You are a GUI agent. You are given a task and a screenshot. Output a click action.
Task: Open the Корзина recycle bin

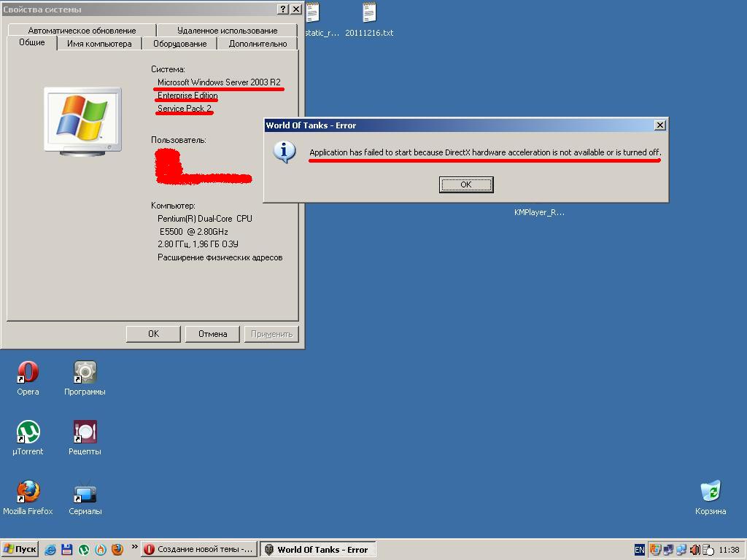[711, 497]
